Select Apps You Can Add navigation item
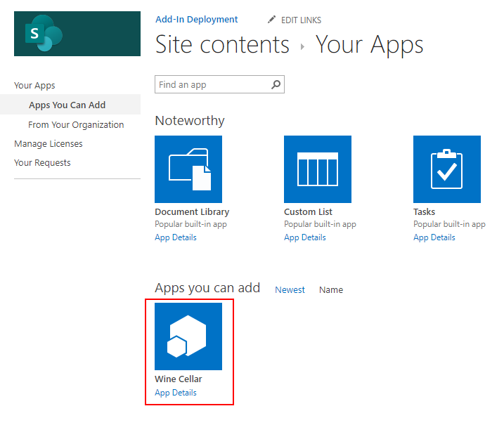Screen dimensions: 504x425 pos(67,105)
